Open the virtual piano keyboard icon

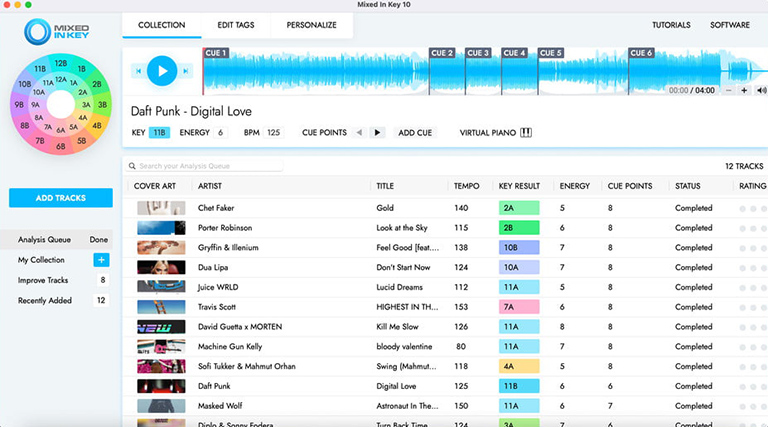pyautogui.click(x=526, y=132)
